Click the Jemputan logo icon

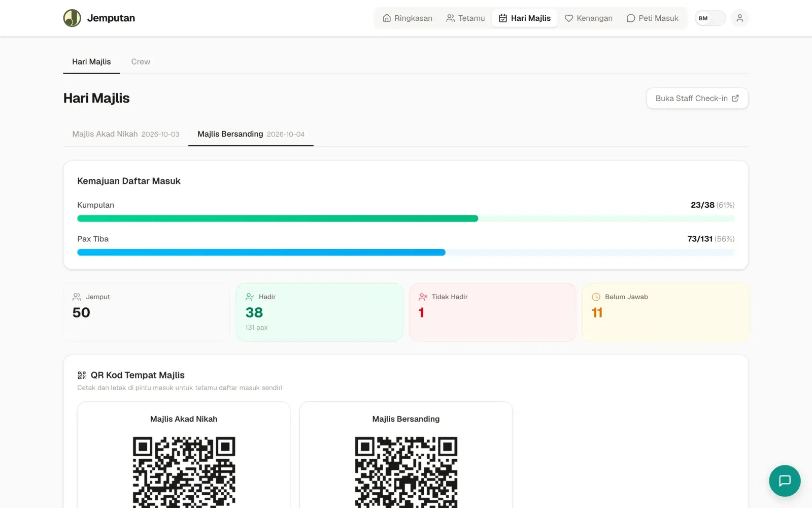(72, 18)
